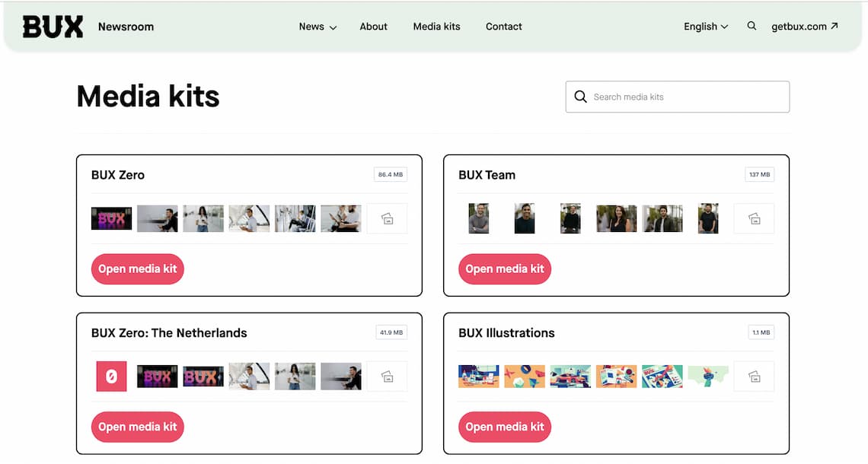Click first BUX Team portrait thumbnail

point(479,219)
